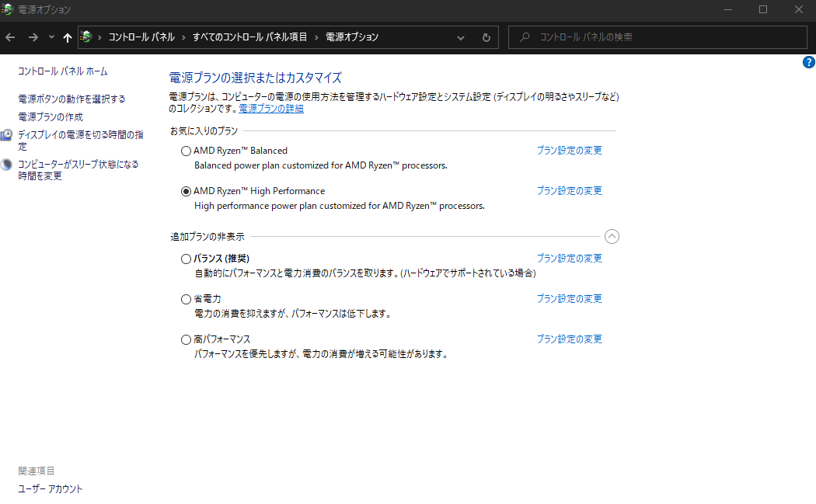The width and height of the screenshot is (816, 504).
Task: Click the search magnifier icon
Action: [525, 37]
